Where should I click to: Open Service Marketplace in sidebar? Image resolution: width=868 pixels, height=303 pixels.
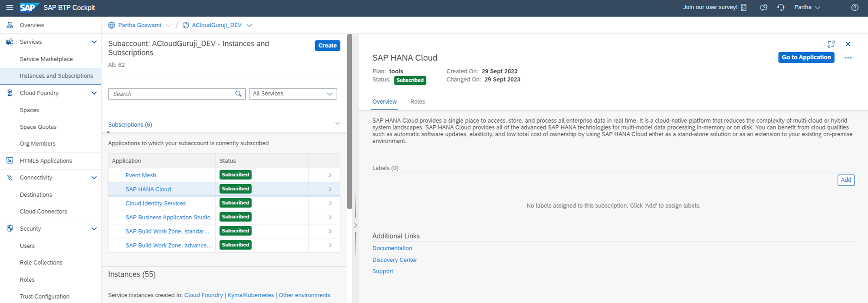pyautogui.click(x=46, y=59)
